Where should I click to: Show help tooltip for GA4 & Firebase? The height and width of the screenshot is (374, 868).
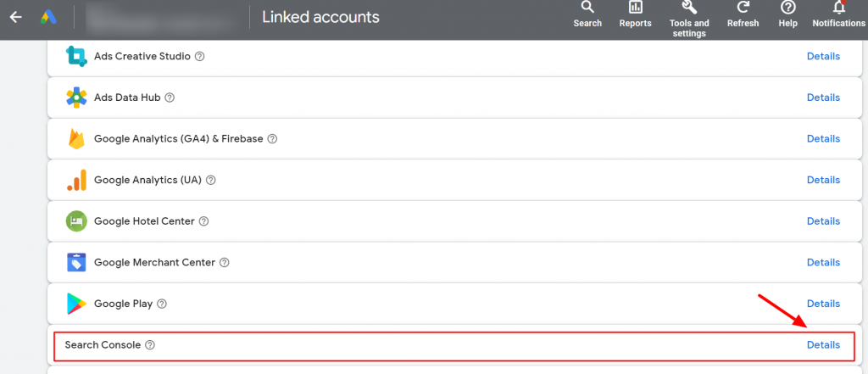(x=272, y=139)
